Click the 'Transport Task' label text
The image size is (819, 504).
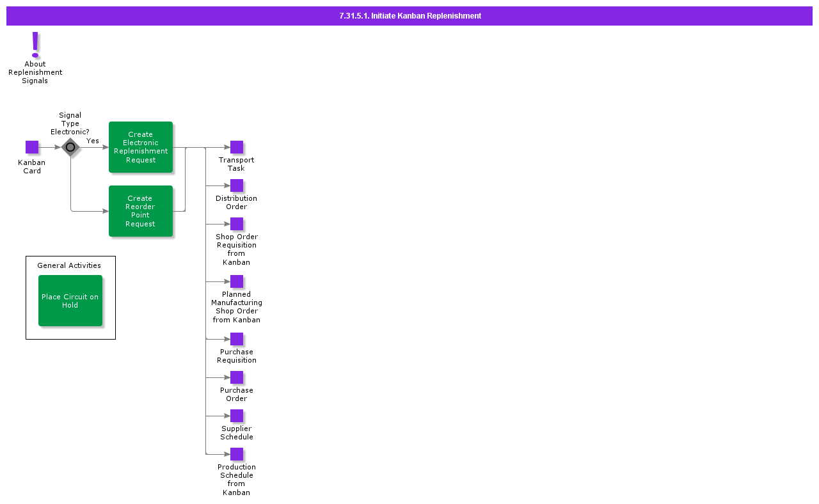coord(237,164)
